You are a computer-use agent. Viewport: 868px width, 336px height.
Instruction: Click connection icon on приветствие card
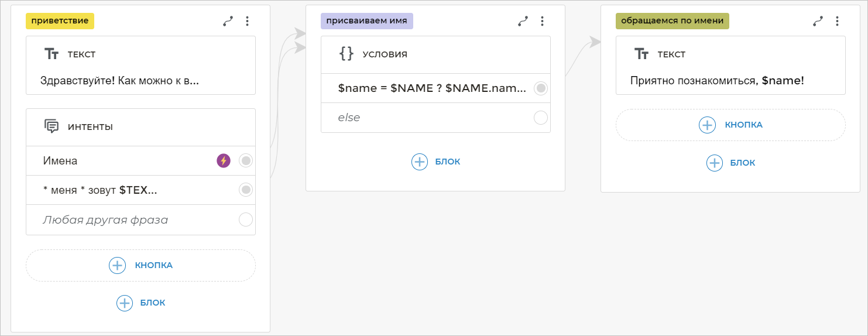coord(228,21)
